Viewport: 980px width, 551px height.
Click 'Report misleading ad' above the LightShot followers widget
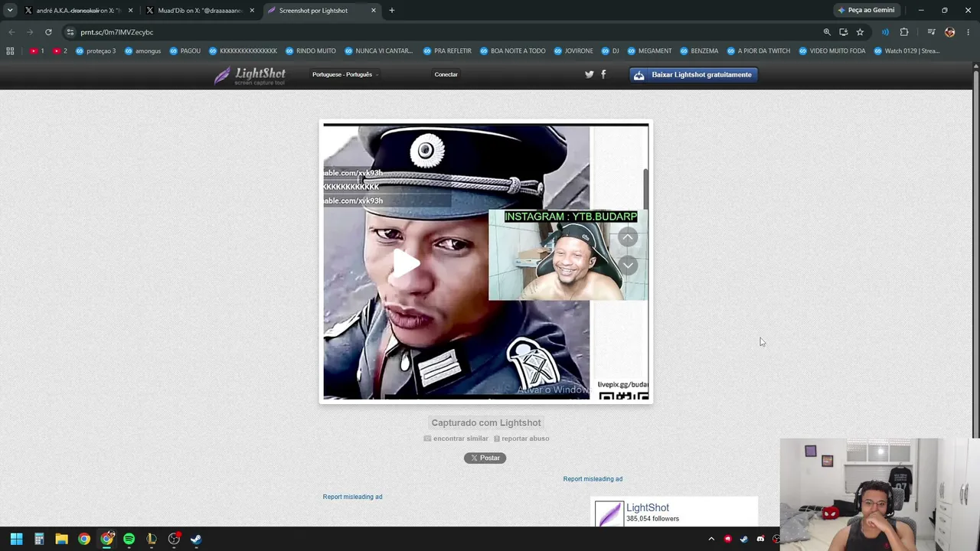pos(593,479)
